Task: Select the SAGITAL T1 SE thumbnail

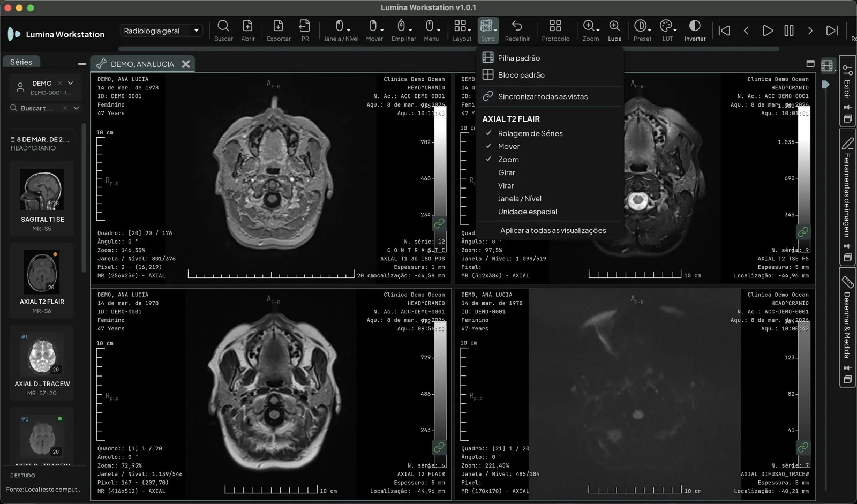Action: [x=42, y=198]
